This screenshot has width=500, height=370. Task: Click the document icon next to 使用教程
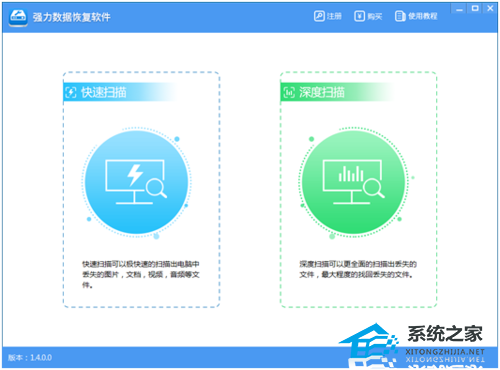pyautogui.click(x=399, y=16)
